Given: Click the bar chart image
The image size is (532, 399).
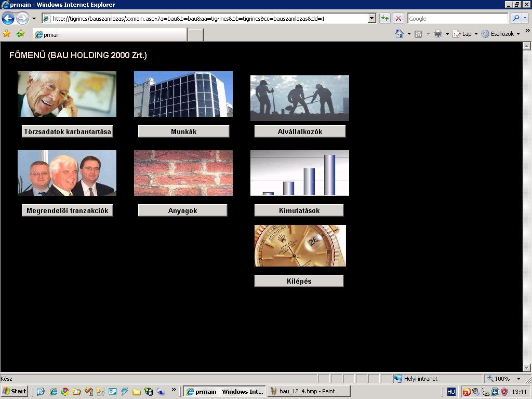Looking at the screenshot, I should click(x=300, y=173).
